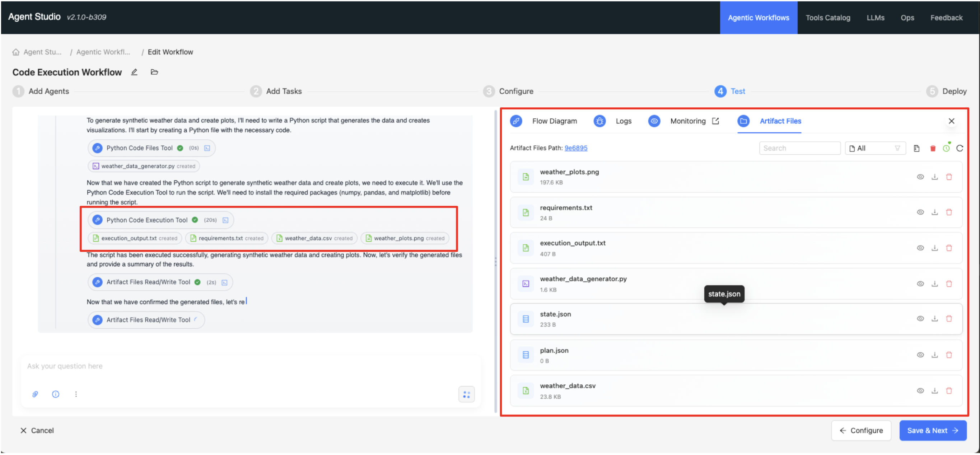Open the All file type filter dropdown
The image size is (980, 455).
[874, 148]
